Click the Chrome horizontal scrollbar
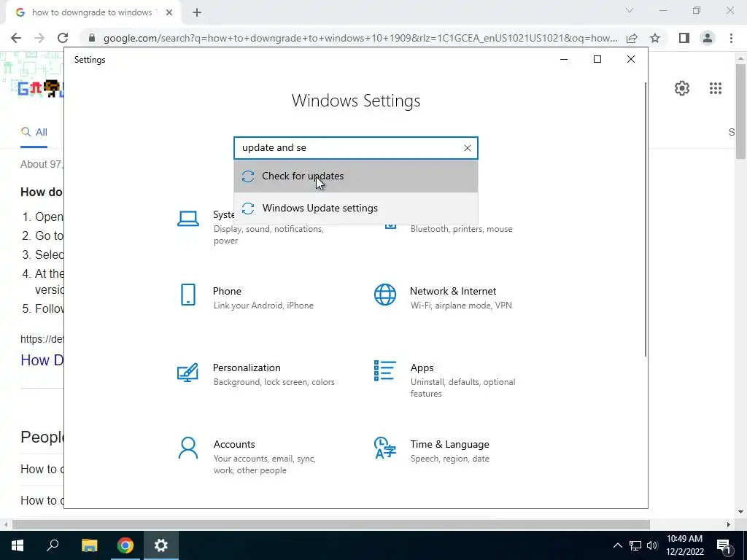 [x=330, y=524]
